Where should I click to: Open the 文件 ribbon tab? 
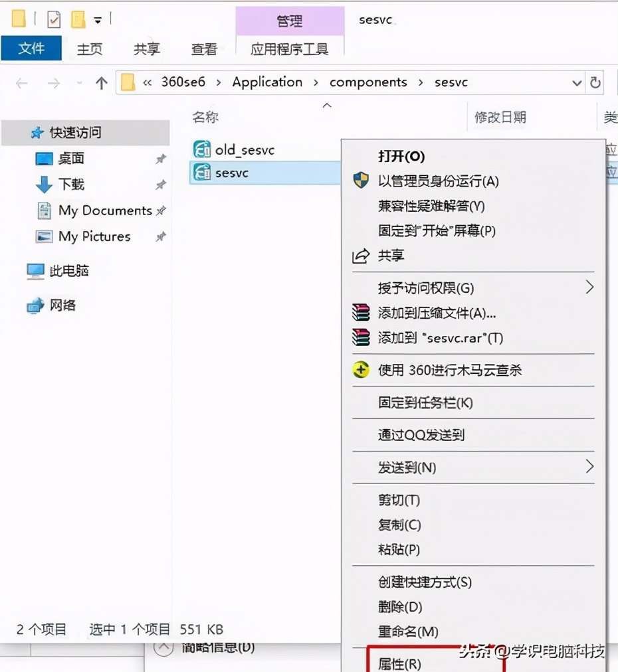[31, 48]
